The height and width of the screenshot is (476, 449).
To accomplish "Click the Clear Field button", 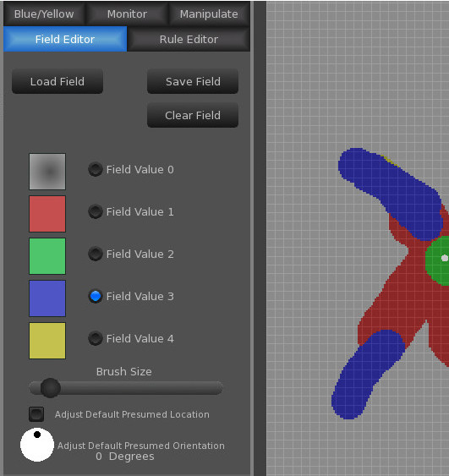I will click(x=193, y=115).
